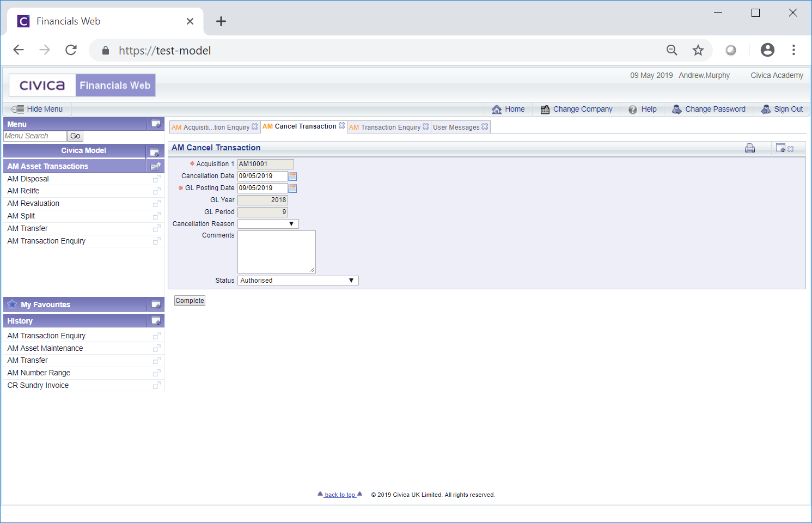Click the My Favourites panel header icon
Viewport: 812px width, 523px height.
[x=156, y=305]
